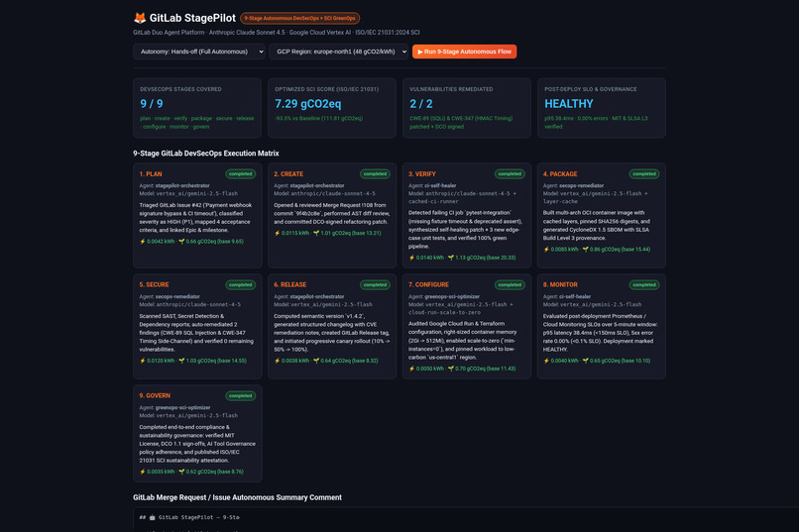Click the completed badge on MONITOR card
This screenshot has width=799, height=532.
(644, 285)
